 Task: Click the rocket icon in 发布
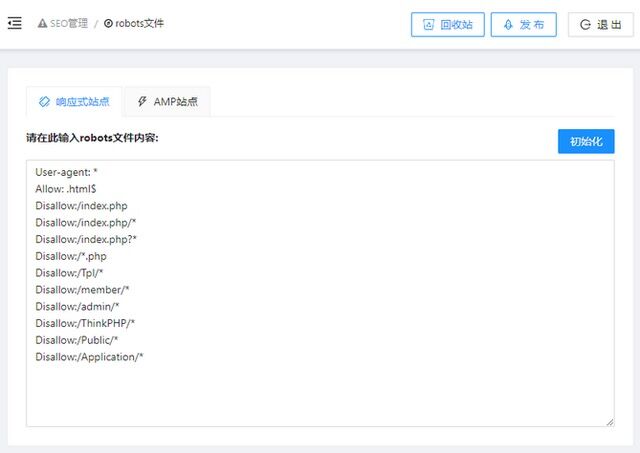(508, 25)
